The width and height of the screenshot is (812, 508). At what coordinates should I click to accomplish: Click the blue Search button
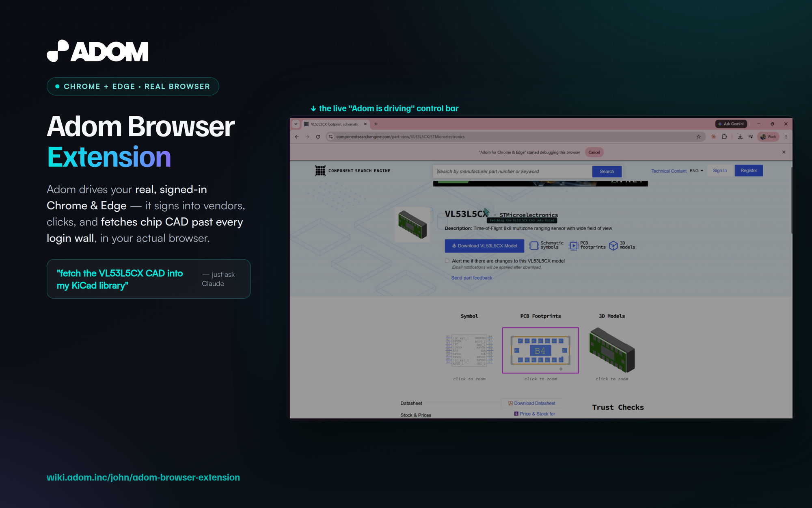tap(607, 172)
